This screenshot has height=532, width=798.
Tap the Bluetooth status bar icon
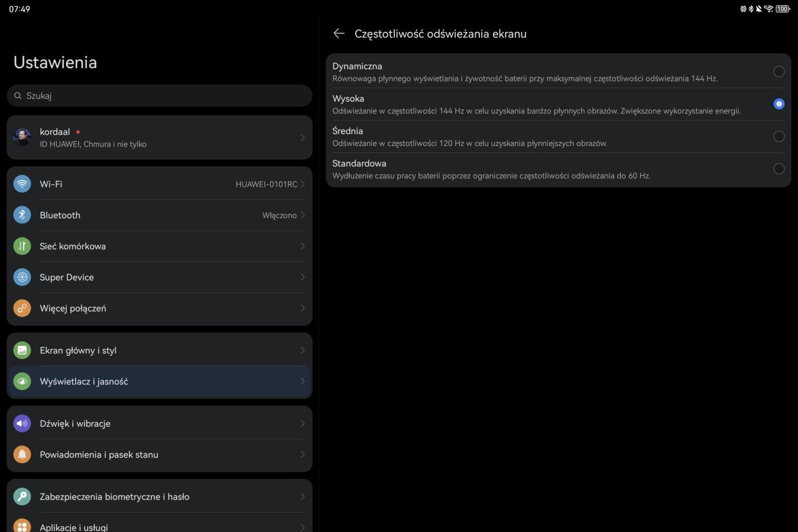coord(751,9)
